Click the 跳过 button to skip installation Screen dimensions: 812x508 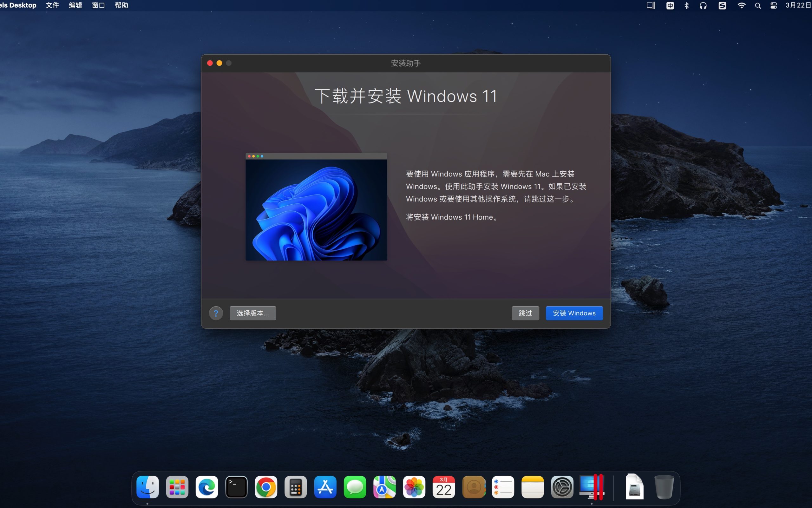525,313
